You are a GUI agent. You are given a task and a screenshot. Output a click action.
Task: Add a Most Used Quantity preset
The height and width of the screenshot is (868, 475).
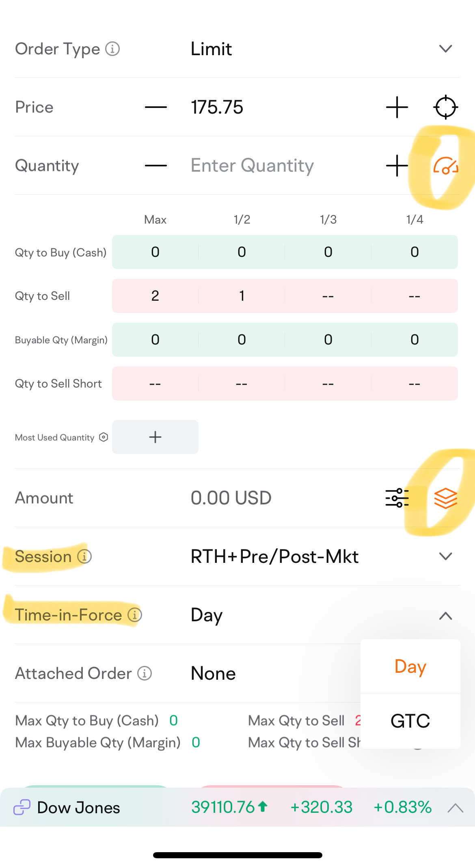155,437
